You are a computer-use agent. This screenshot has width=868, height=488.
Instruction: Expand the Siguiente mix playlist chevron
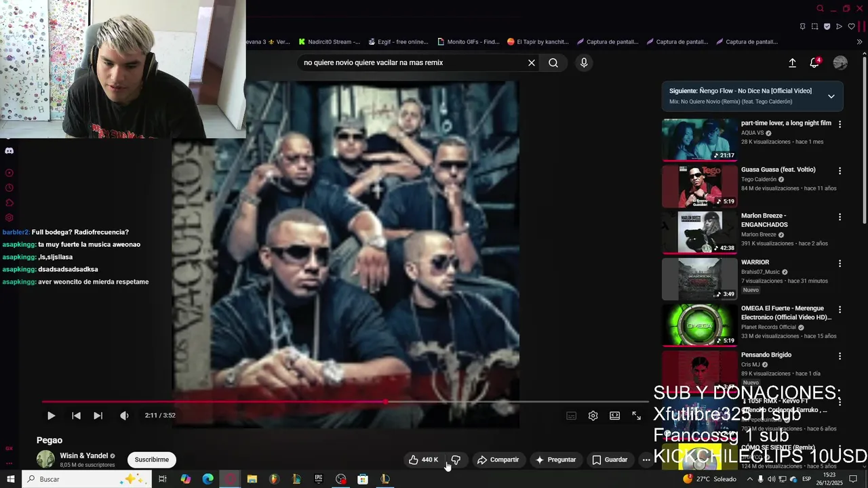831,96
